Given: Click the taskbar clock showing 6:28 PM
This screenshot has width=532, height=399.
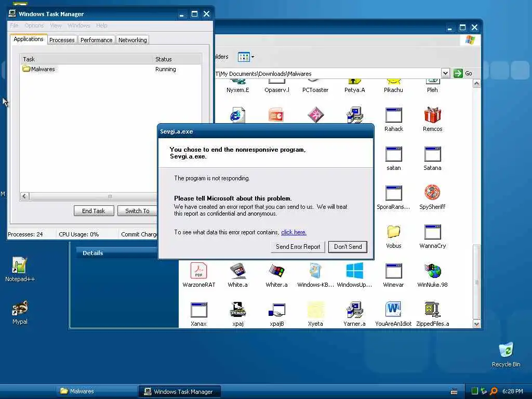Looking at the screenshot, I should [x=513, y=391].
